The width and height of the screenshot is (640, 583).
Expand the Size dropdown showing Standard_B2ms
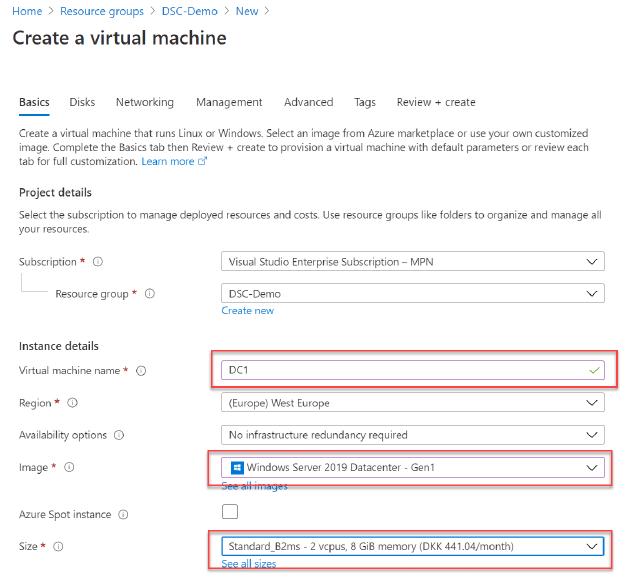coord(412,546)
